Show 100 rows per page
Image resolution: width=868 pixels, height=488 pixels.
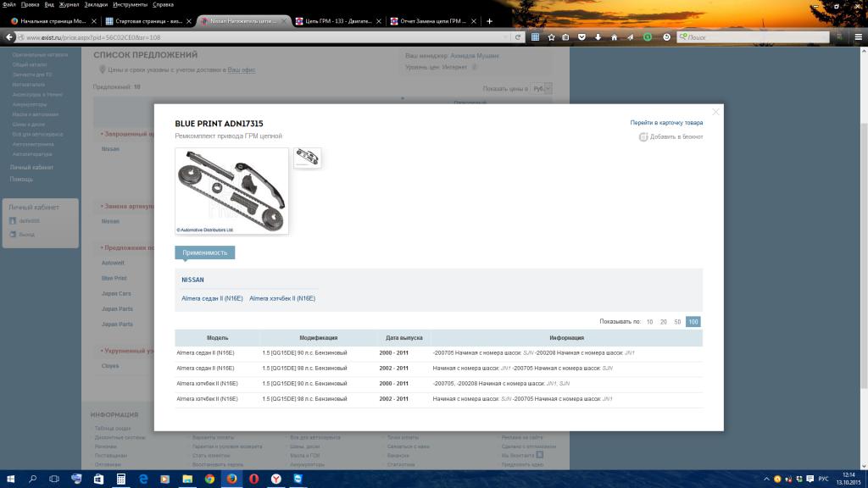[693, 321]
